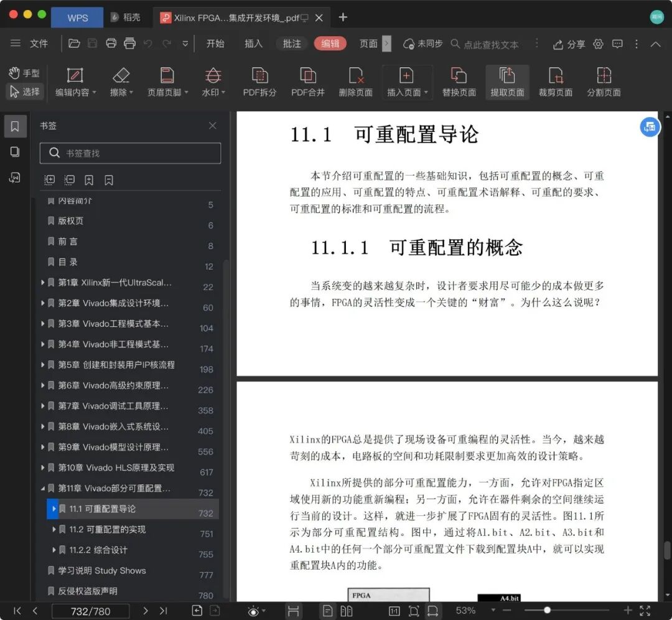The height and width of the screenshot is (620, 672).
Task: Jump to the last page
Action: 163,611
